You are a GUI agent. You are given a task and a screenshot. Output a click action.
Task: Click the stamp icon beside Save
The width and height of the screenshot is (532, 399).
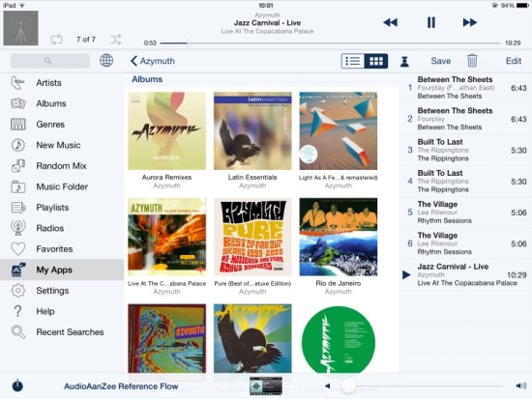click(x=404, y=62)
